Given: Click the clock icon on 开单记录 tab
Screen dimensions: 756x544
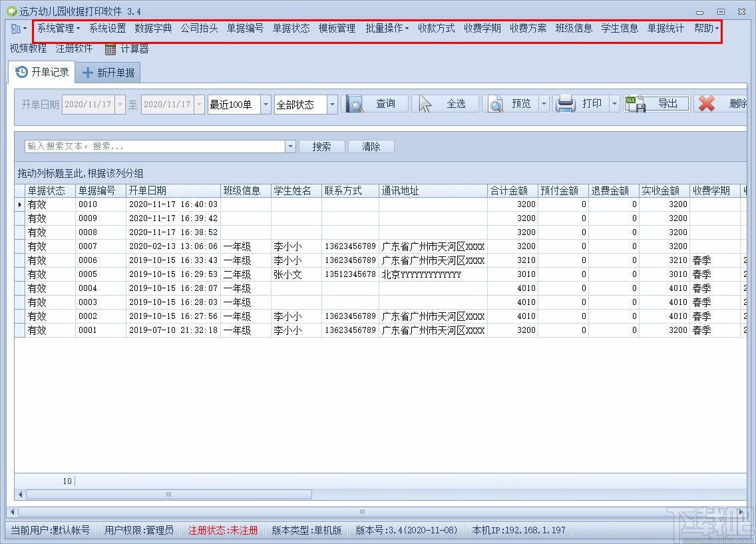Looking at the screenshot, I should [22, 72].
